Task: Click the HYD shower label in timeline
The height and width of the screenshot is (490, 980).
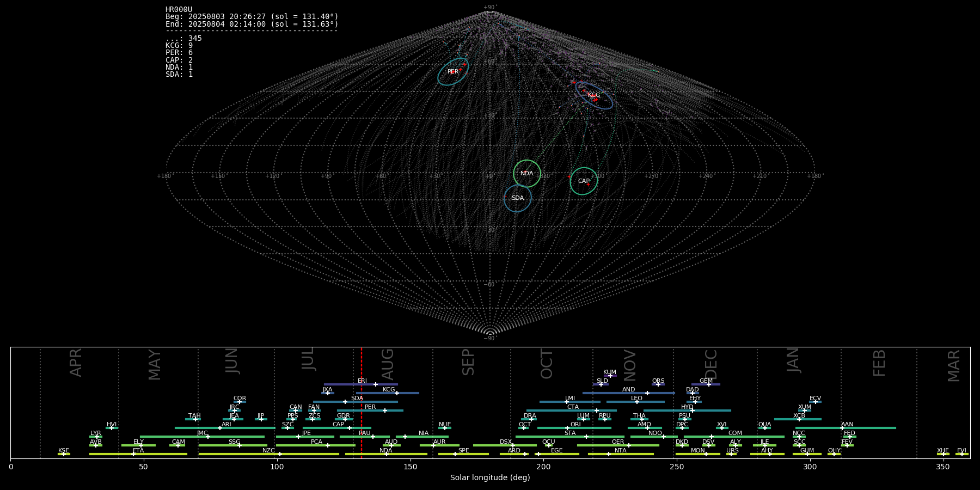Action: pos(687,407)
